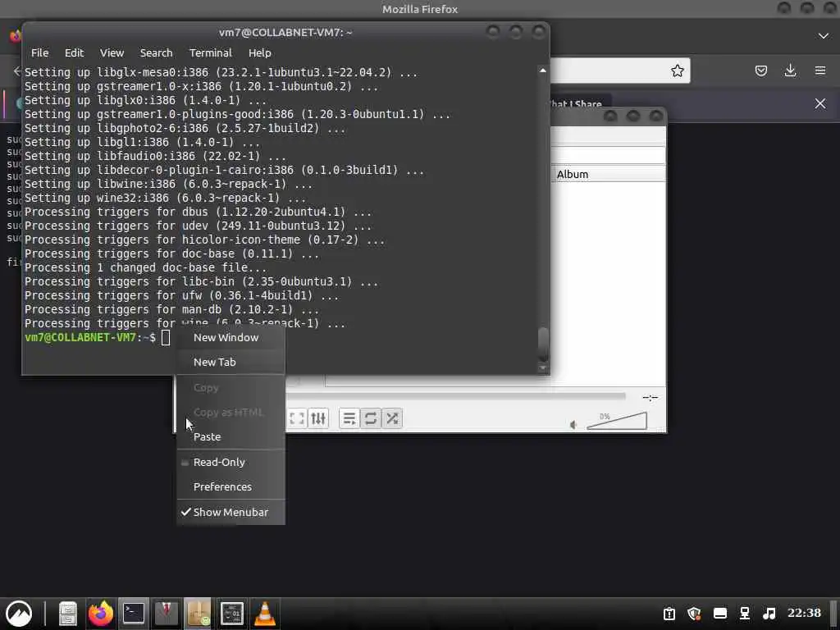
Task: Switch to VLC via taskbar cone icon
Action: (x=265, y=613)
